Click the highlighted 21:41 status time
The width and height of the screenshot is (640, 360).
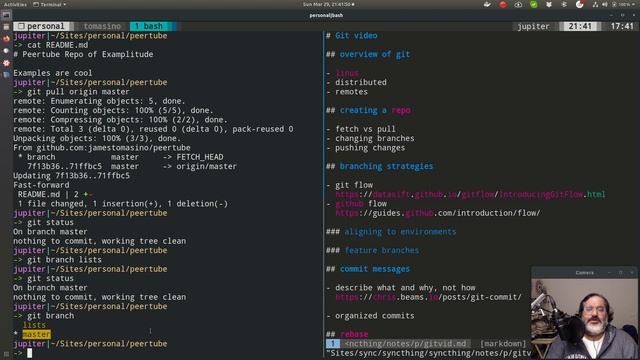coord(580,26)
